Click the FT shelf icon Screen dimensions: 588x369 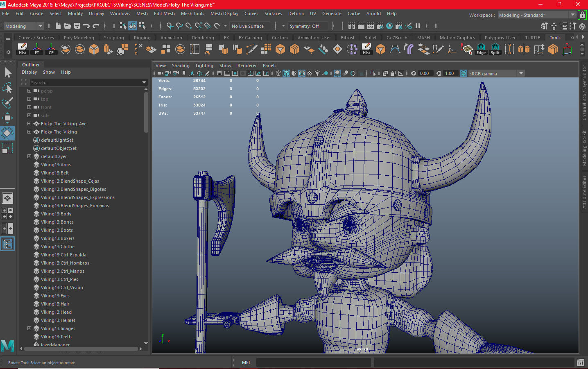(x=37, y=49)
